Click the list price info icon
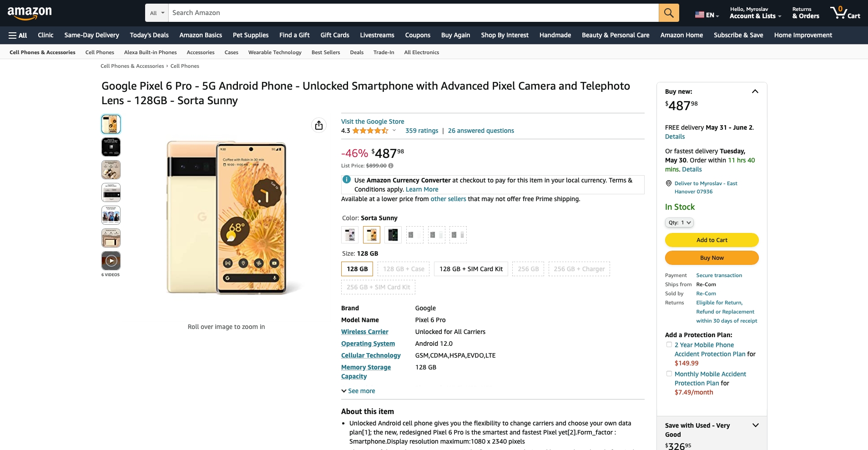The image size is (868, 450). tap(391, 166)
